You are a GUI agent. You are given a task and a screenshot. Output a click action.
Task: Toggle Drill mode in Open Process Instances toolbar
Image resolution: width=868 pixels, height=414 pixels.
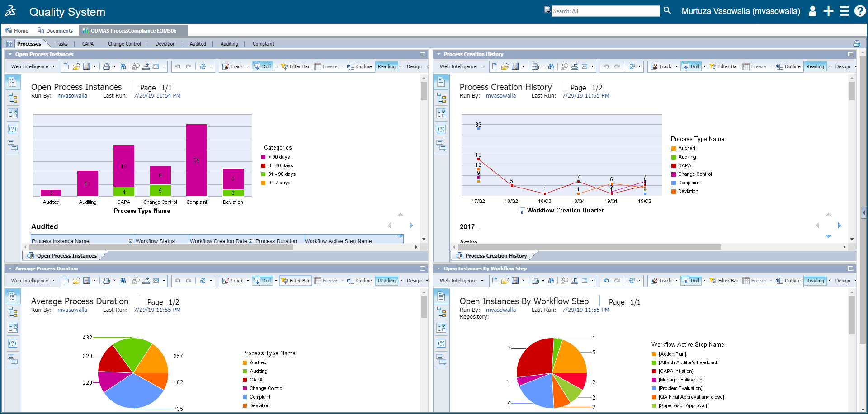click(263, 66)
